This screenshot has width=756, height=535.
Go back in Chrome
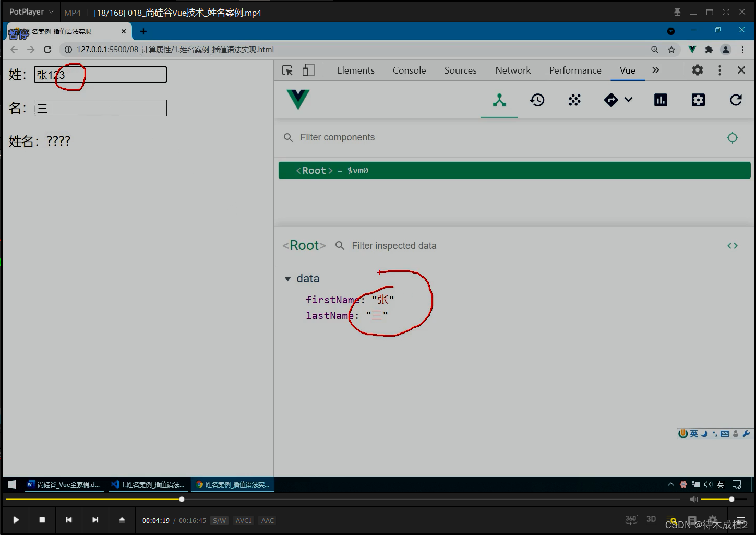(14, 50)
